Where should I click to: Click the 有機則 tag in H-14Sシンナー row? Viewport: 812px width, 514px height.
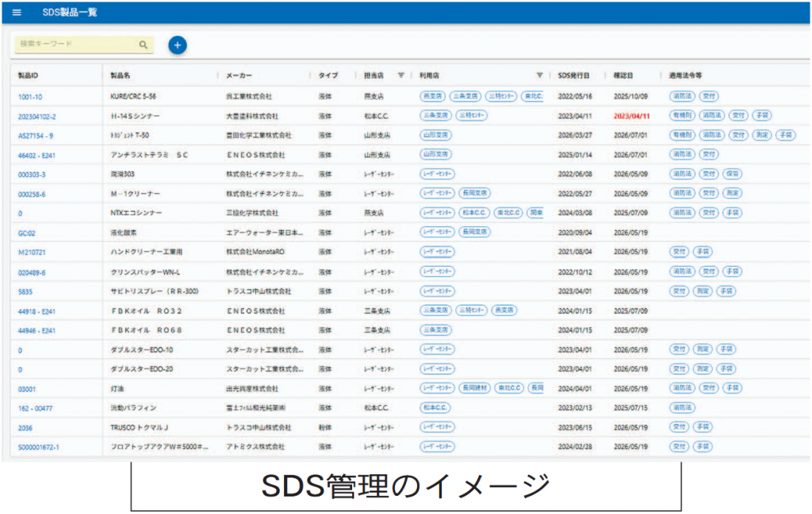(x=681, y=116)
